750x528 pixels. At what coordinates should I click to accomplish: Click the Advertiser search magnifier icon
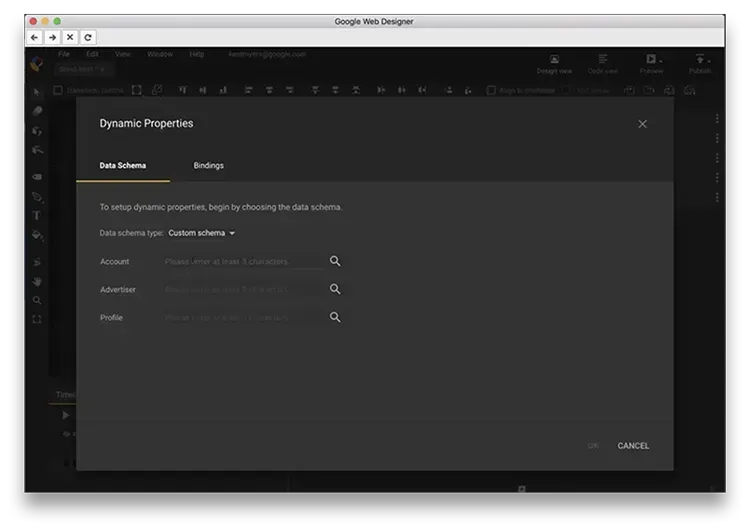click(x=335, y=289)
